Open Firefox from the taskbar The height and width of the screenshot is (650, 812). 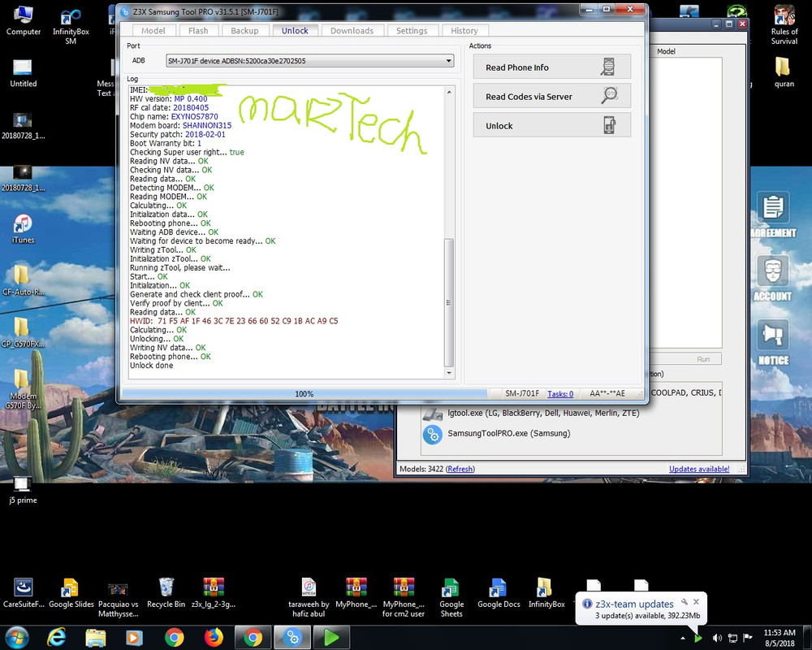point(214,637)
